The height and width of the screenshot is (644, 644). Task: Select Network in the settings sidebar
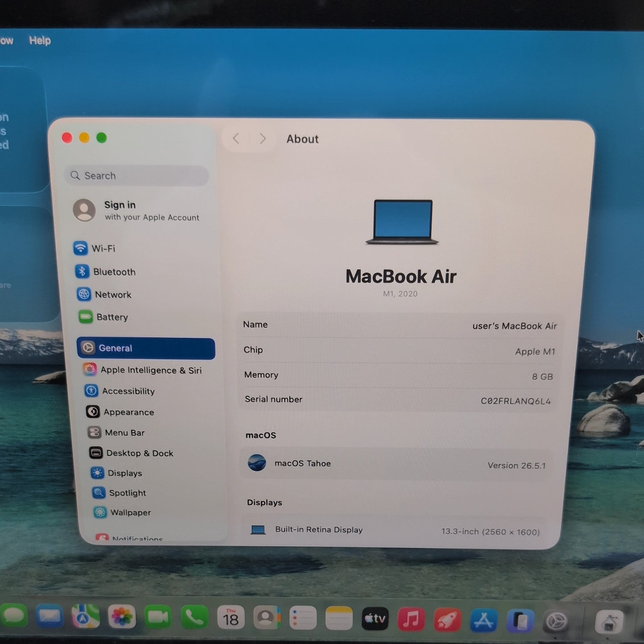tap(104, 294)
